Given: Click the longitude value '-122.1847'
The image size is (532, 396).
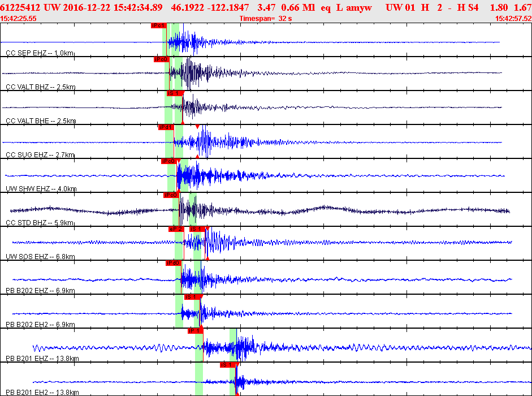Looking at the screenshot, I should (227, 7).
